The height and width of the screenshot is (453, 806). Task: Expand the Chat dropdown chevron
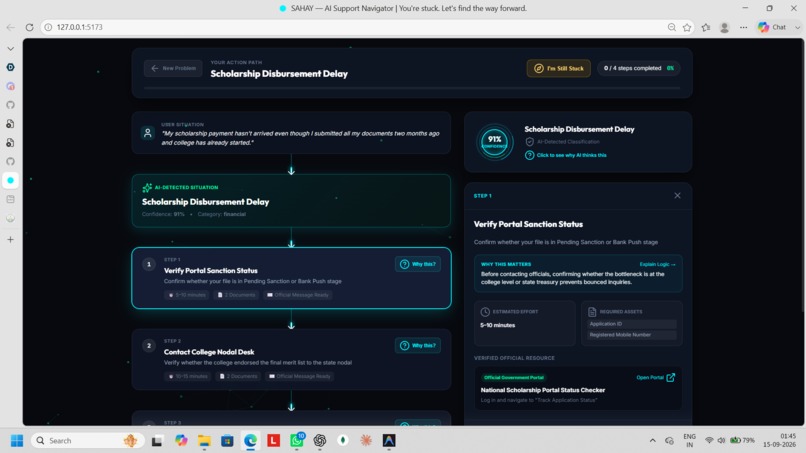point(797,27)
